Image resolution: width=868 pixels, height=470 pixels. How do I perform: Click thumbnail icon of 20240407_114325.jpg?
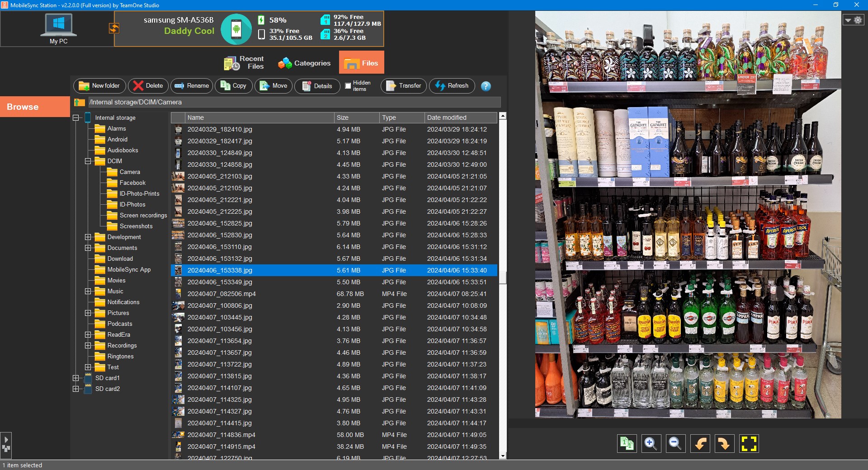[x=178, y=399]
